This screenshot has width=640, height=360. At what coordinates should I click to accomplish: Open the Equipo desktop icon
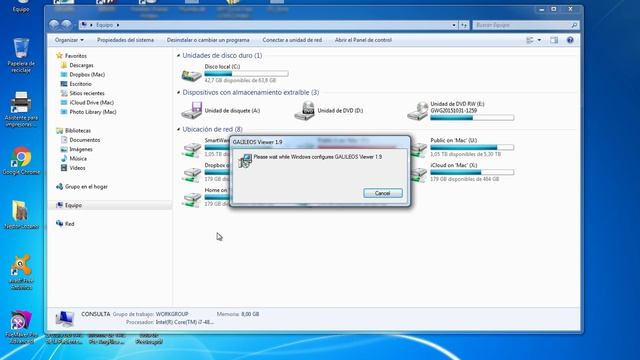point(21,6)
